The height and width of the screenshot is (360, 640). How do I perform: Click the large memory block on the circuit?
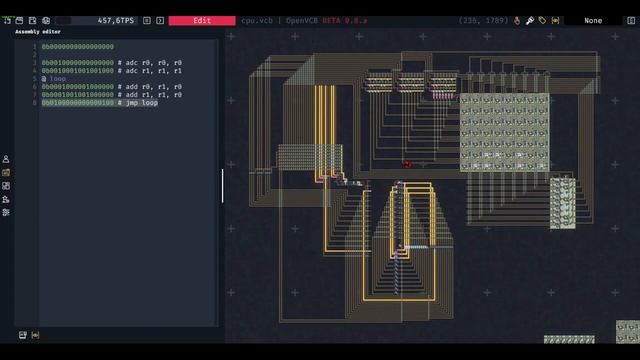504,133
